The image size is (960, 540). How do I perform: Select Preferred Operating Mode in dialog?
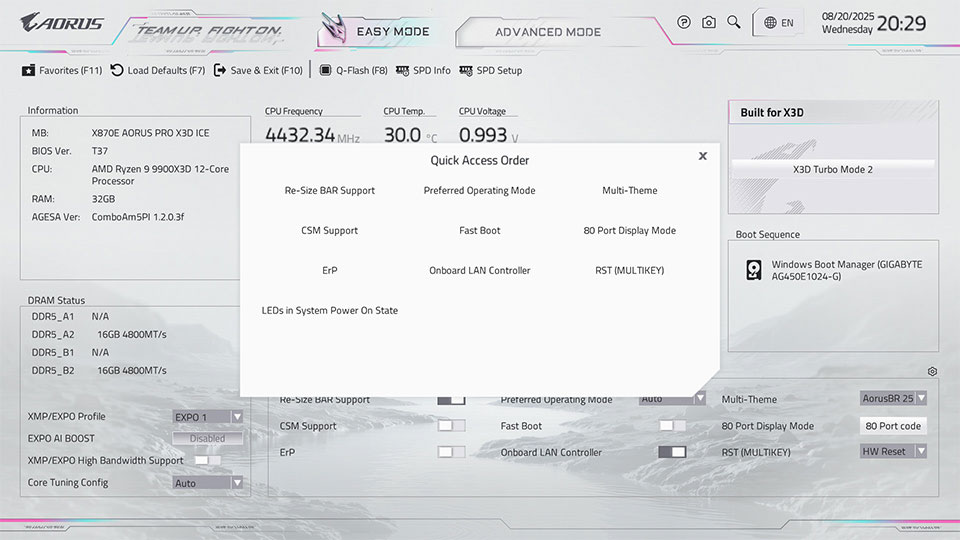[479, 190]
